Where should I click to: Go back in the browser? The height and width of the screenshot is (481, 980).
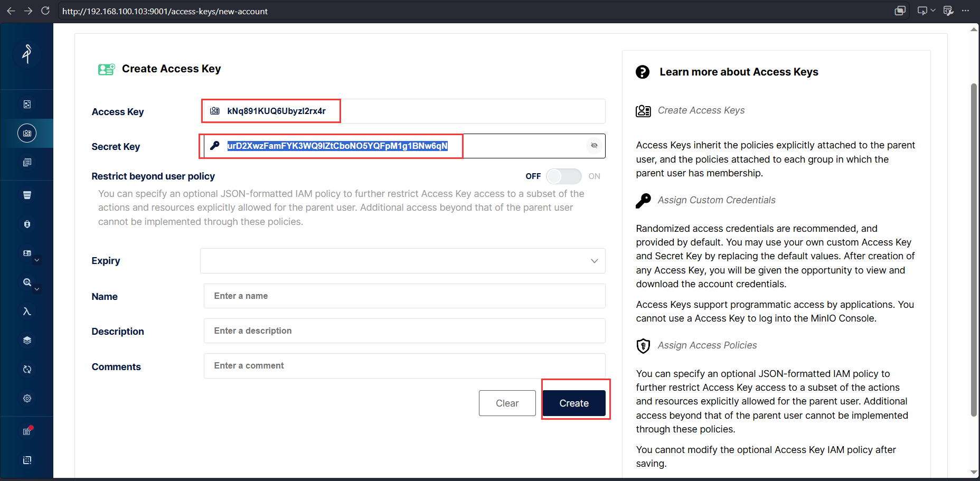click(11, 11)
